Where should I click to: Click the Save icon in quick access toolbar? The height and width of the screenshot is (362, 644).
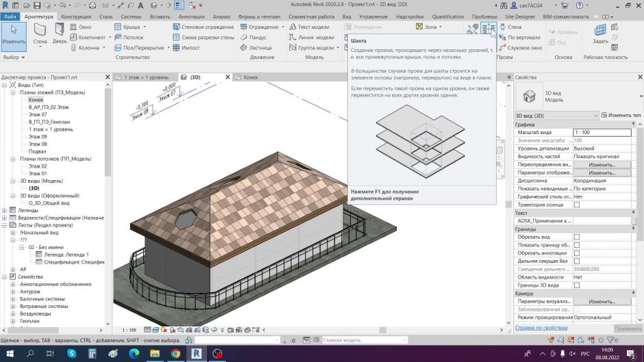[37, 5]
